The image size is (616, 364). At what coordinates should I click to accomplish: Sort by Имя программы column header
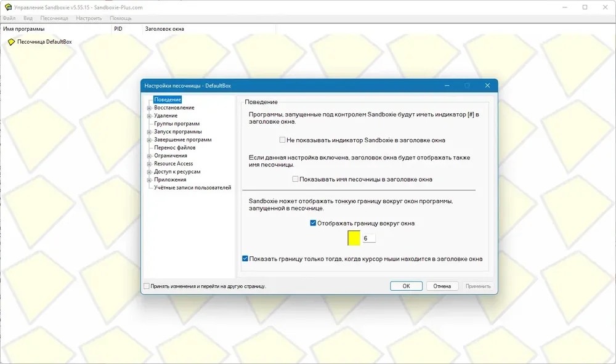(x=55, y=29)
